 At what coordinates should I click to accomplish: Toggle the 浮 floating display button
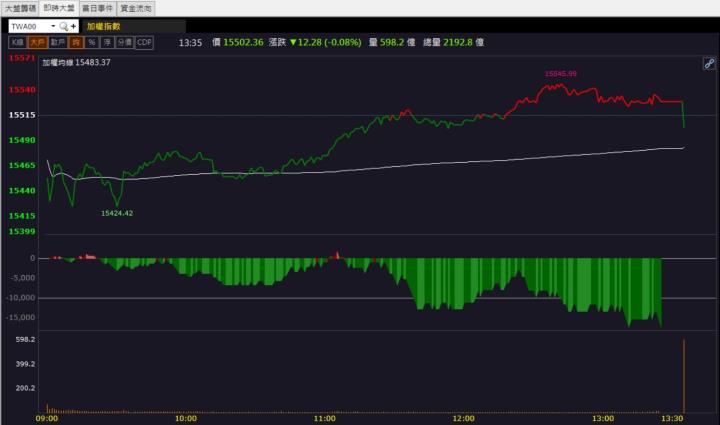[x=106, y=43]
